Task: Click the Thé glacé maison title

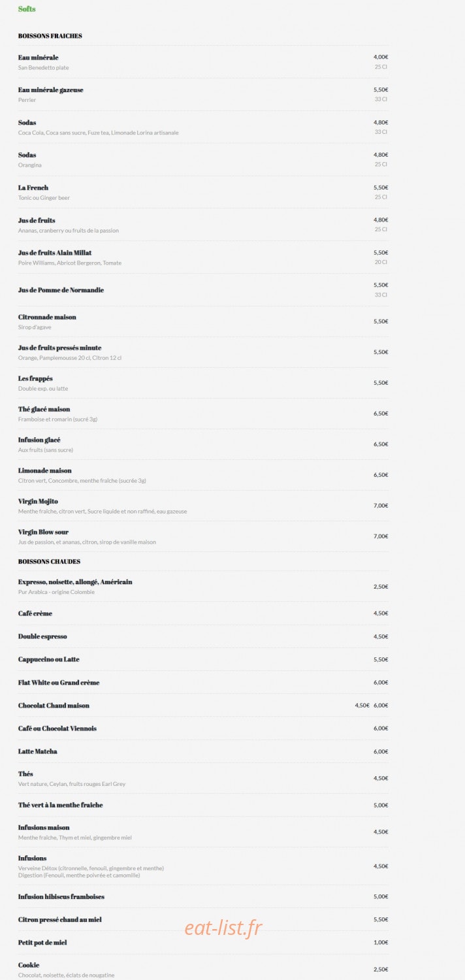Action: [44, 410]
